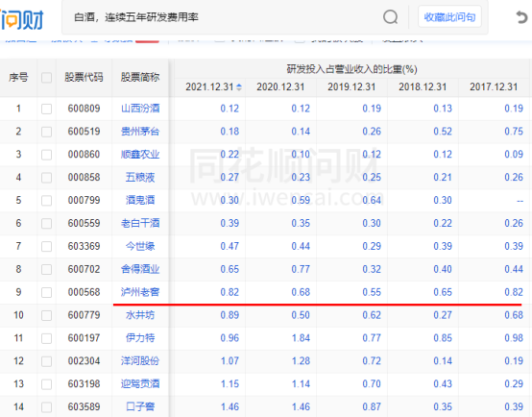
Task: Click the undo arrow icon at top right
Action: [521, 17]
